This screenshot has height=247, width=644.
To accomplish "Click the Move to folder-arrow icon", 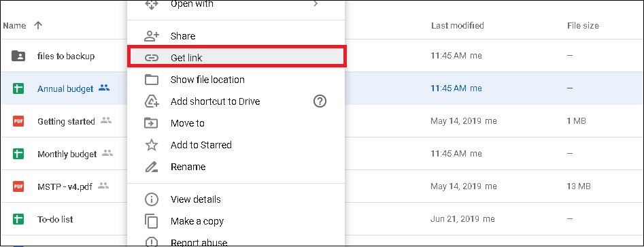I will [152, 123].
